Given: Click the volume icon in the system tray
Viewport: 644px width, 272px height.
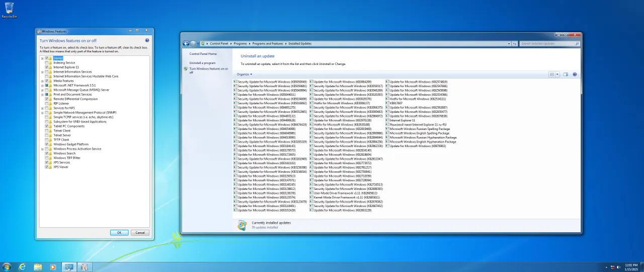Looking at the screenshot, I should [619, 267].
